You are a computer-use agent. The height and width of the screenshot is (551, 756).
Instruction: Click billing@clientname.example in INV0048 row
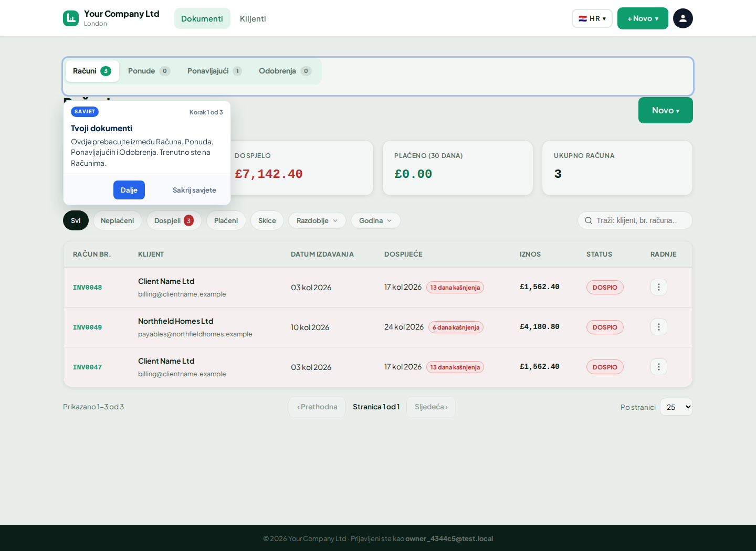[x=182, y=294]
